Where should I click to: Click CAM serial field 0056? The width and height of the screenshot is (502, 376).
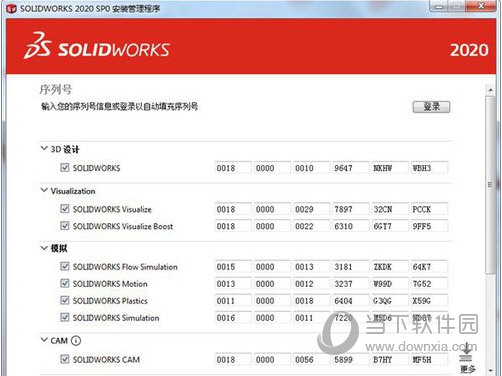click(x=311, y=360)
